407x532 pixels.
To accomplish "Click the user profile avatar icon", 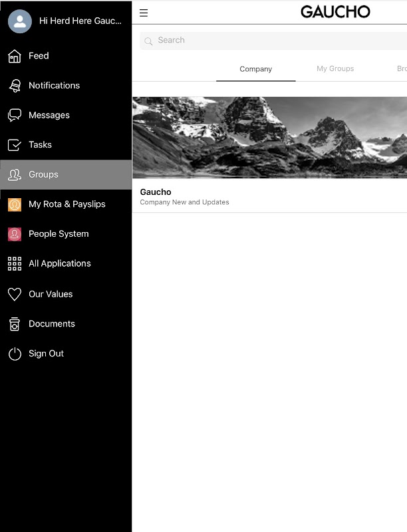I will (20, 21).
